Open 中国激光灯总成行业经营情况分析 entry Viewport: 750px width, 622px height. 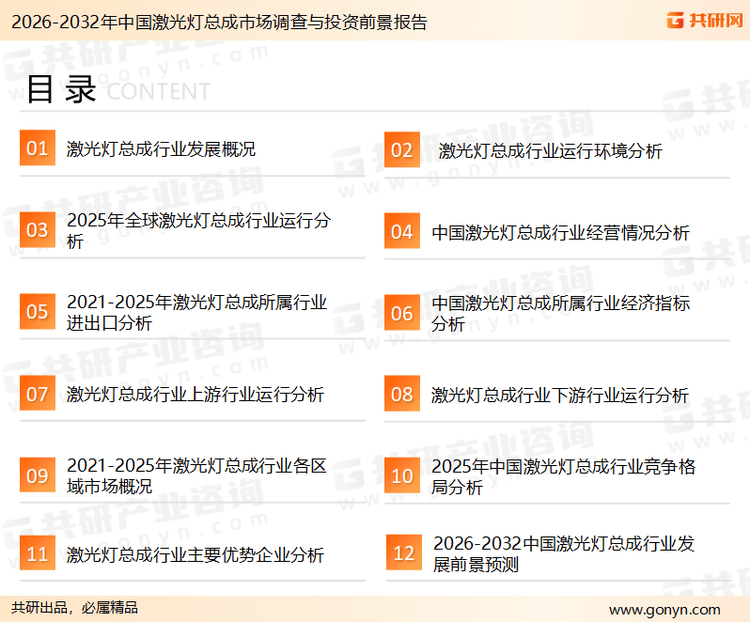[560, 232]
